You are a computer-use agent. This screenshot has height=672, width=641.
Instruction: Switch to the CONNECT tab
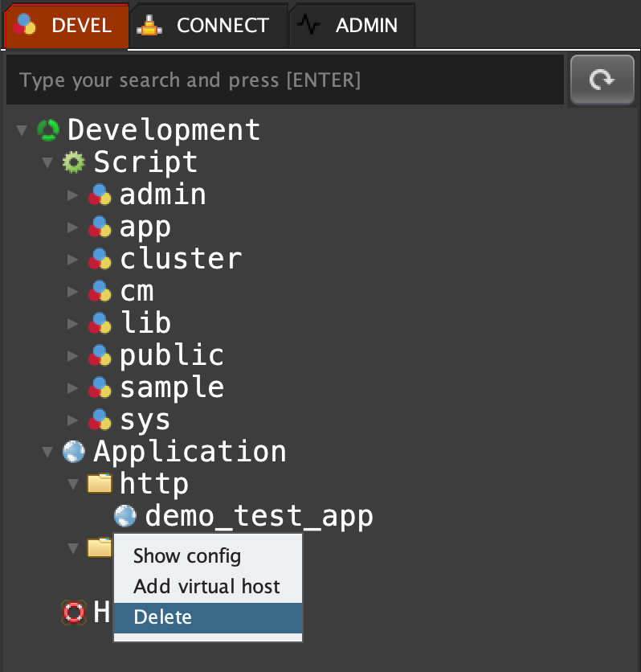pyautogui.click(x=208, y=26)
